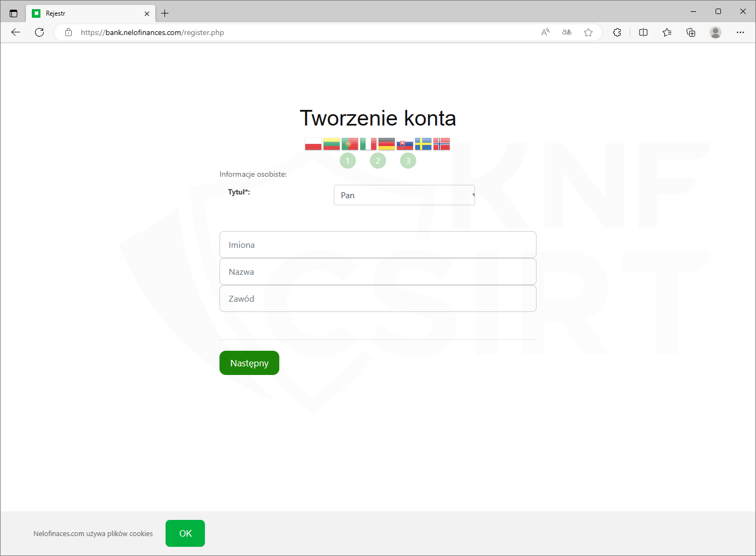Pick the Italian flag language
Image resolution: width=756 pixels, height=556 pixels.
pos(368,144)
